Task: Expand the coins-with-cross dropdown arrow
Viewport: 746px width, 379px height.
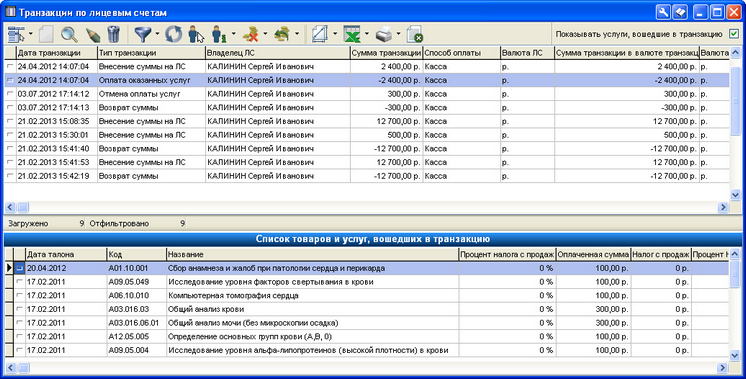Action: tap(265, 34)
